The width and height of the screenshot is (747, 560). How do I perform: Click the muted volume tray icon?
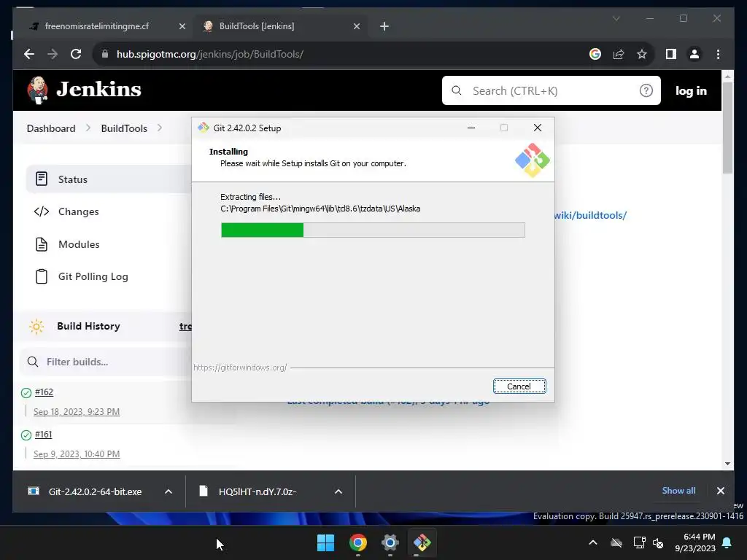pos(659,542)
